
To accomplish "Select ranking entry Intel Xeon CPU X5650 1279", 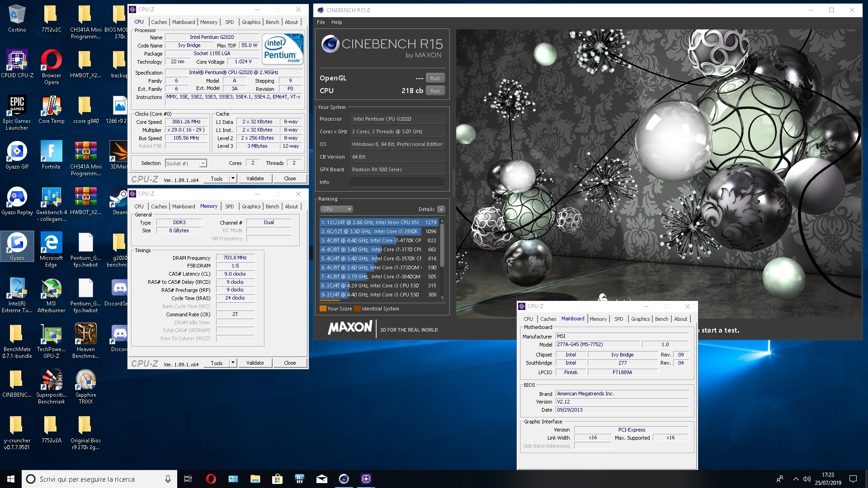I will [378, 222].
